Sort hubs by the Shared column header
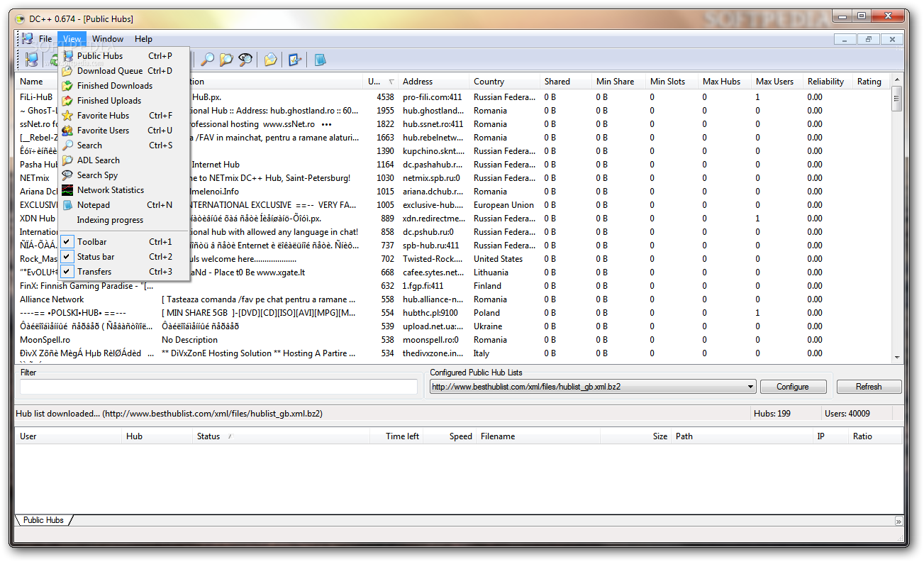Image resolution: width=924 pixels, height=562 pixels. pyautogui.click(x=566, y=82)
